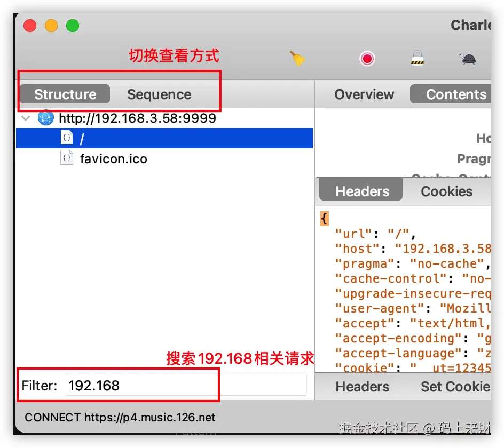Enable bandwidth throttling with the turtle icon
The image size is (504, 448).
click(x=468, y=59)
